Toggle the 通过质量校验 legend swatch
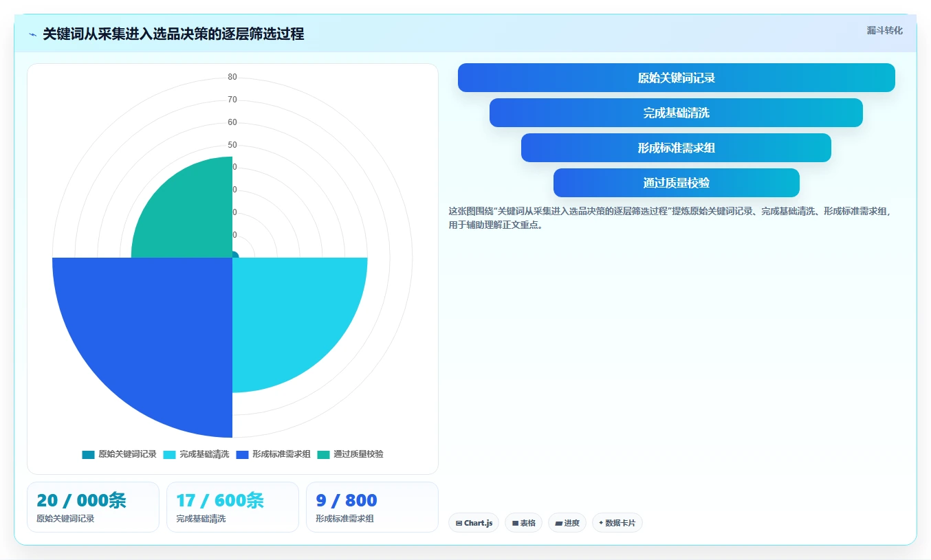The height and width of the screenshot is (560, 931). 323,454
